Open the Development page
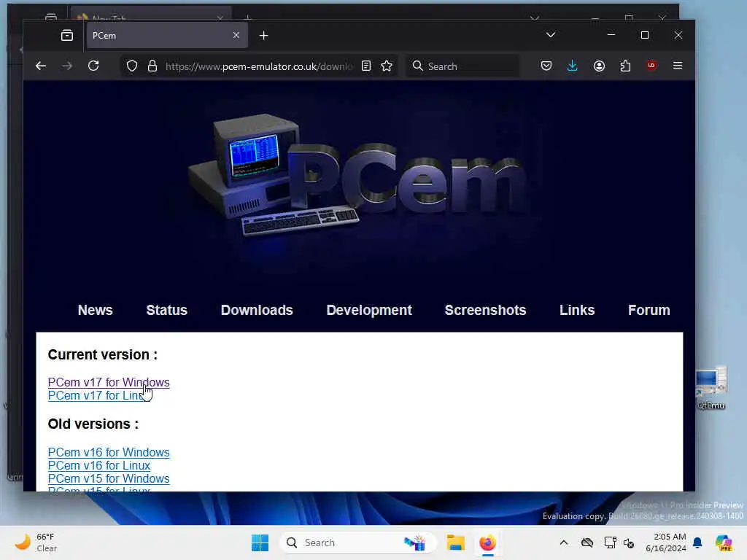 [x=369, y=310]
